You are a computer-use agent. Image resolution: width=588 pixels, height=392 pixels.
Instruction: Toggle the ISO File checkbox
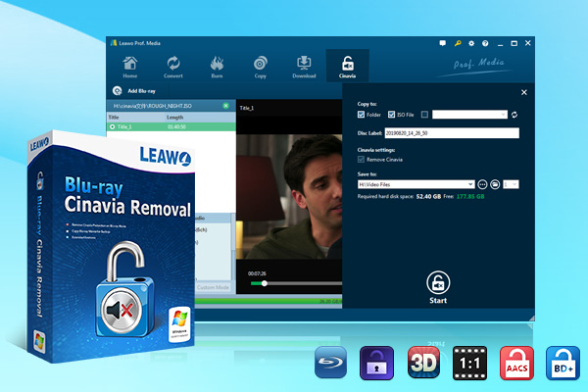(391, 115)
